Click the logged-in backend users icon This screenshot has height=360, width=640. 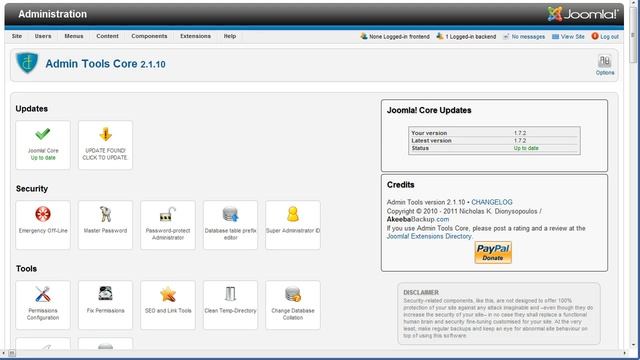point(440,36)
